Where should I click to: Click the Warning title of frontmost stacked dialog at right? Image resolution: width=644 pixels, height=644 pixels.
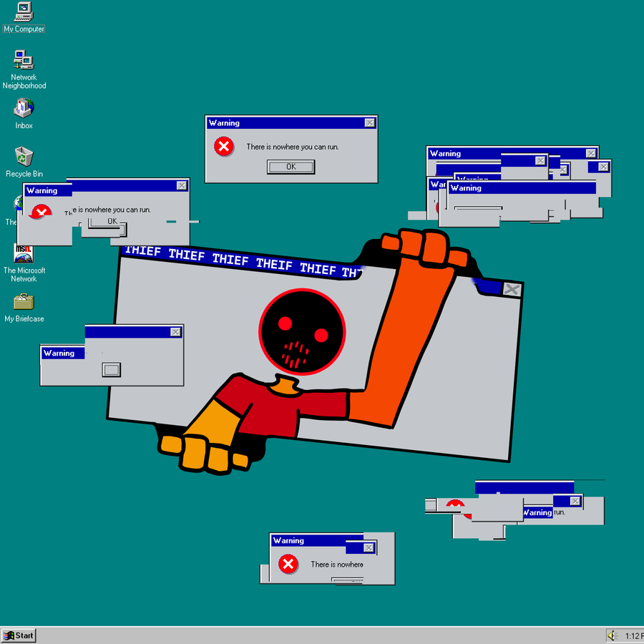pos(466,188)
